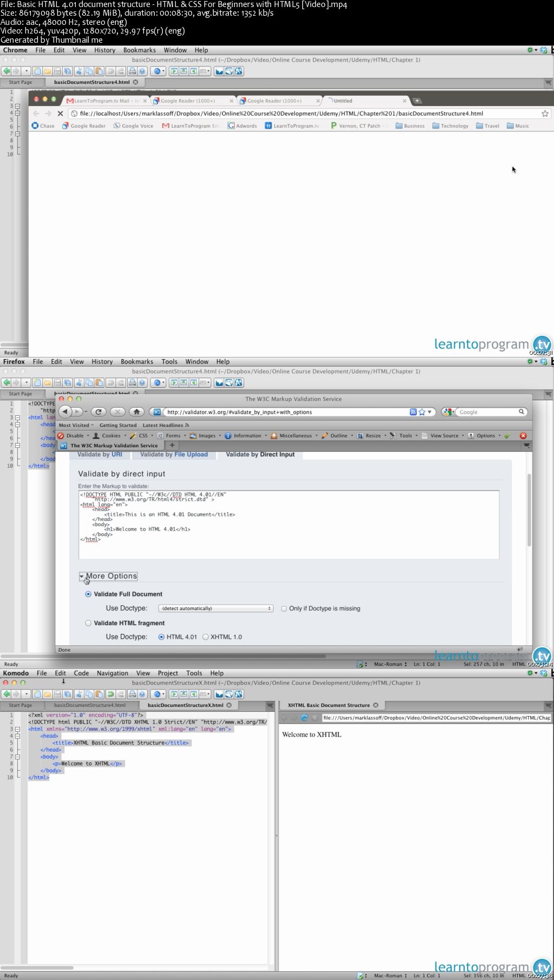Click the bottom Komodo editor horizontal scrollbar
This screenshot has width=554, height=980.
[x=37, y=967]
